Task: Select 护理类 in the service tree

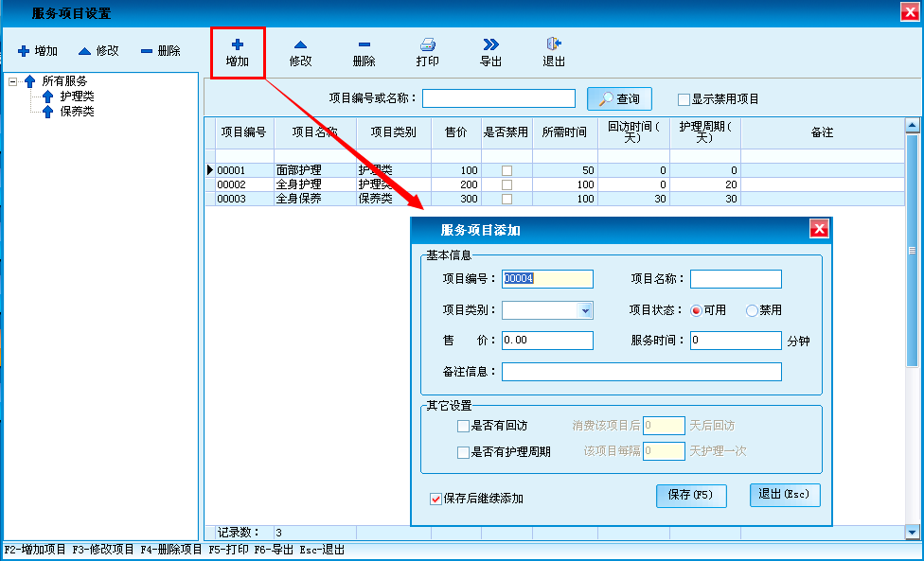Action: (77, 96)
